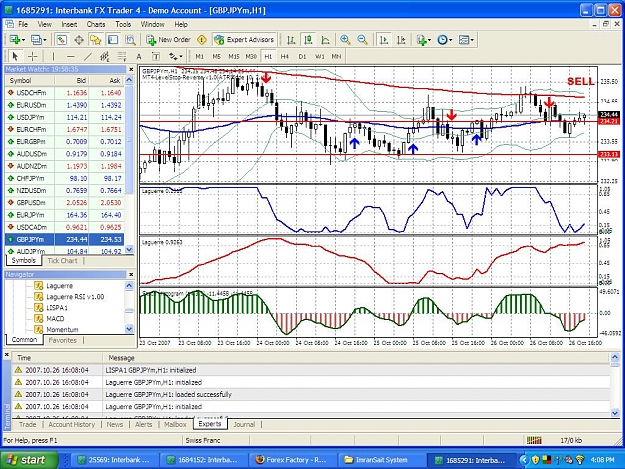Close the Market Watch panel
The height and width of the screenshot is (469, 625).
pyautogui.click(x=131, y=69)
